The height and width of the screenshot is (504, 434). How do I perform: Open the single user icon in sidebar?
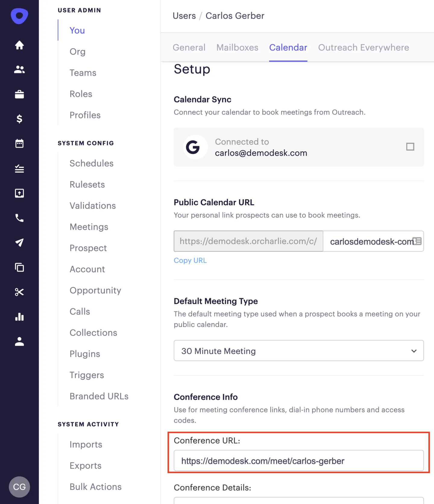pyautogui.click(x=19, y=341)
